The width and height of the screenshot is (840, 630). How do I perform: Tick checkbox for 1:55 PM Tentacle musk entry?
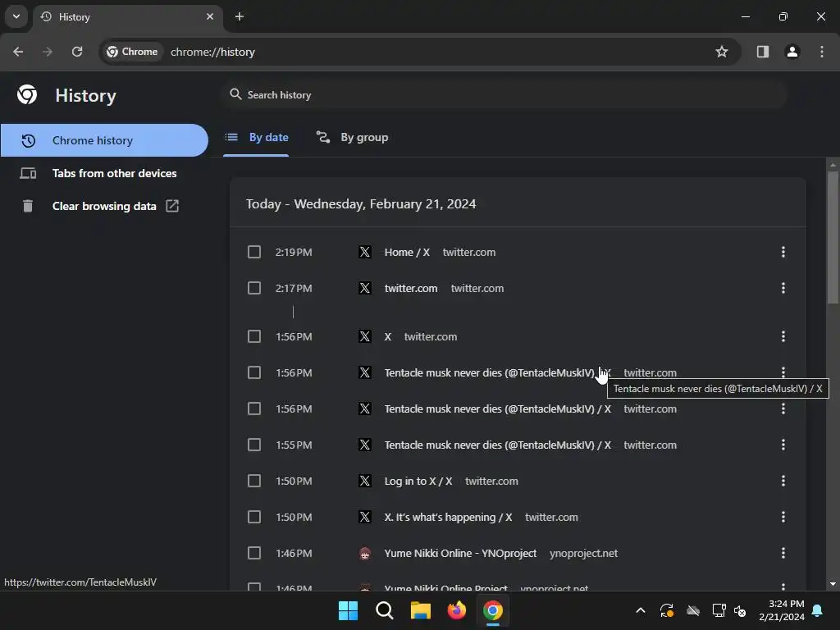(x=254, y=445)
